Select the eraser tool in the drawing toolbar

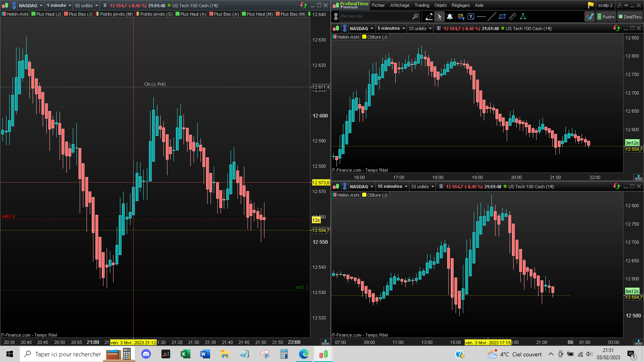click(429, 16)
